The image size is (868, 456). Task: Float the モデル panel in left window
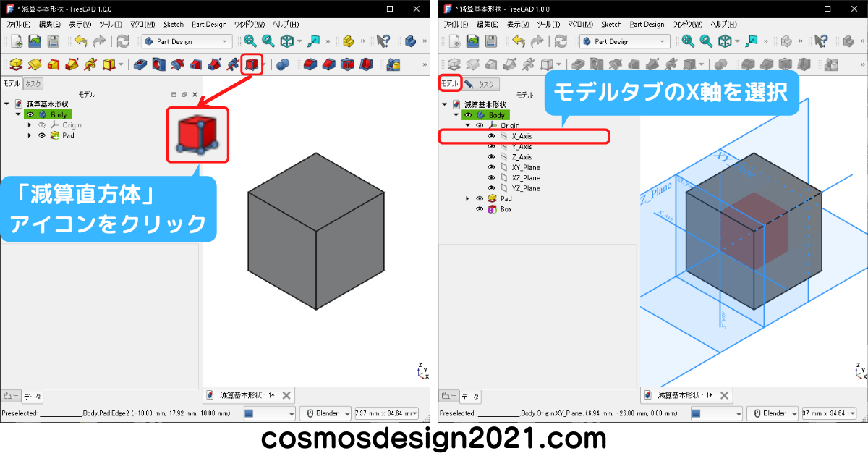click(x=184, y=95)
